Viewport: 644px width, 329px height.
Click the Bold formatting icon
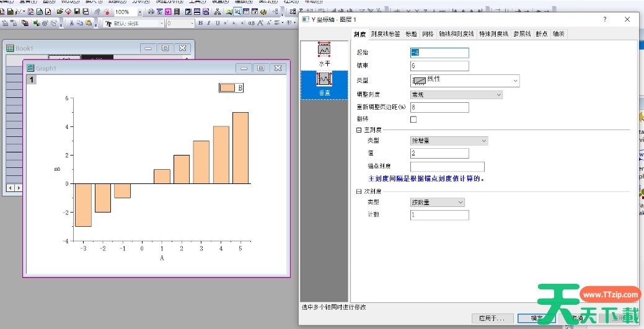coord(200,23)
